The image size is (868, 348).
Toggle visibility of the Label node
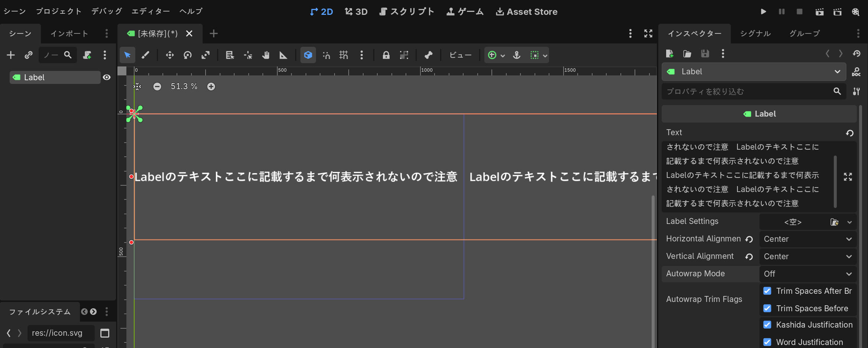(107, 77)
